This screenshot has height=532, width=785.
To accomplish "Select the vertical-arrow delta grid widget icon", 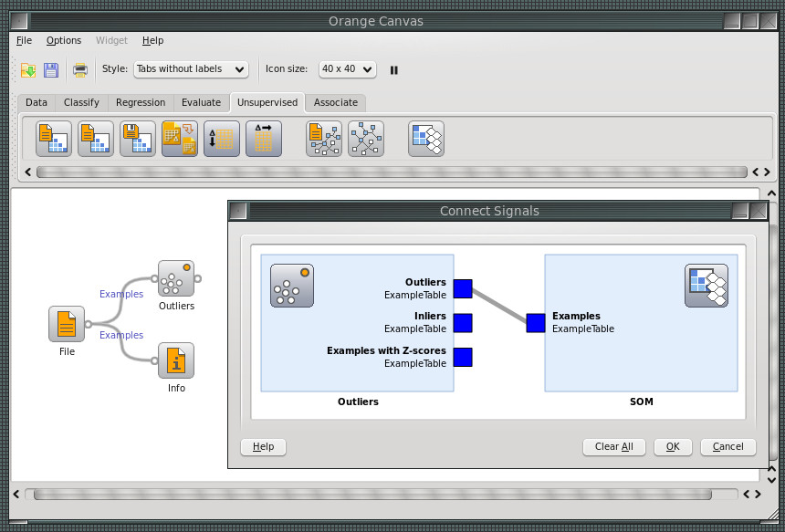I will pos(222,139).
